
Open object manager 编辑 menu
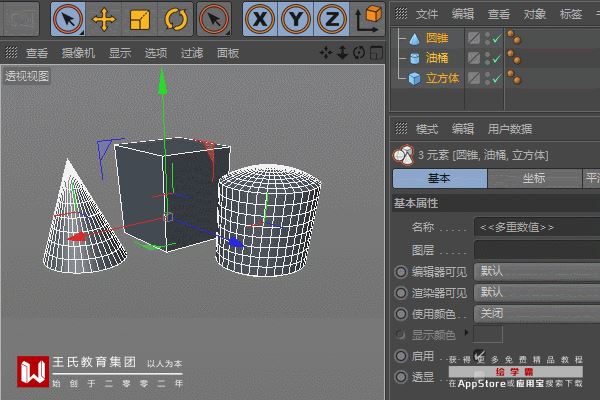[x=463, y=14]
